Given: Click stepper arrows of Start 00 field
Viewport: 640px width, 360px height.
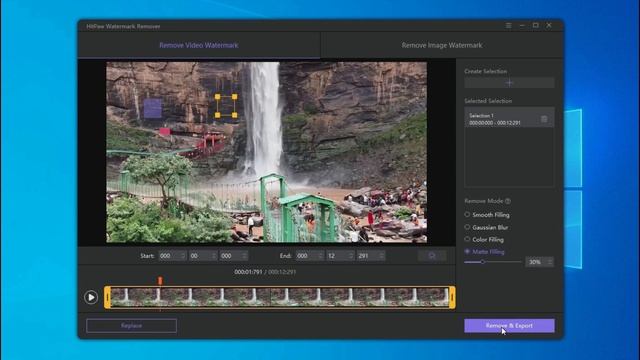Looking at the screenshot, I should tap(214, 256).
